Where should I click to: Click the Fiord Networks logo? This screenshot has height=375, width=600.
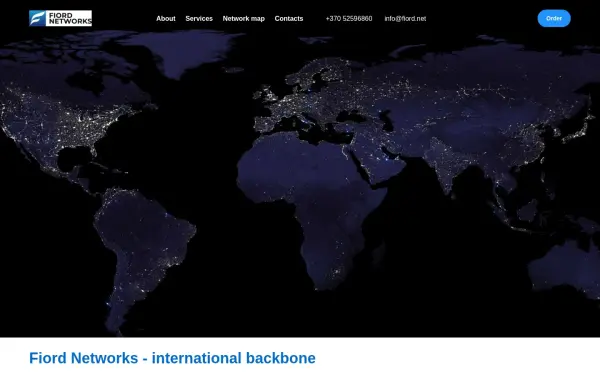point(60,18)
